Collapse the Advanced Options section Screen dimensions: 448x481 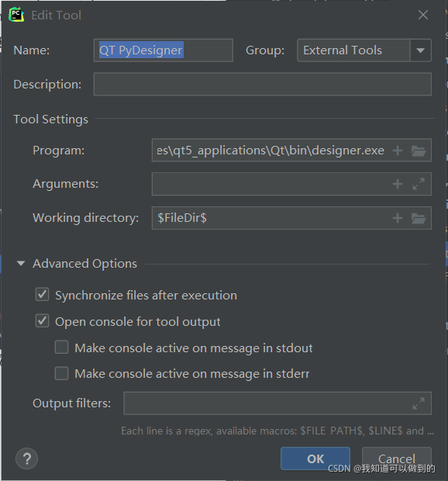[x=21, y=263]
